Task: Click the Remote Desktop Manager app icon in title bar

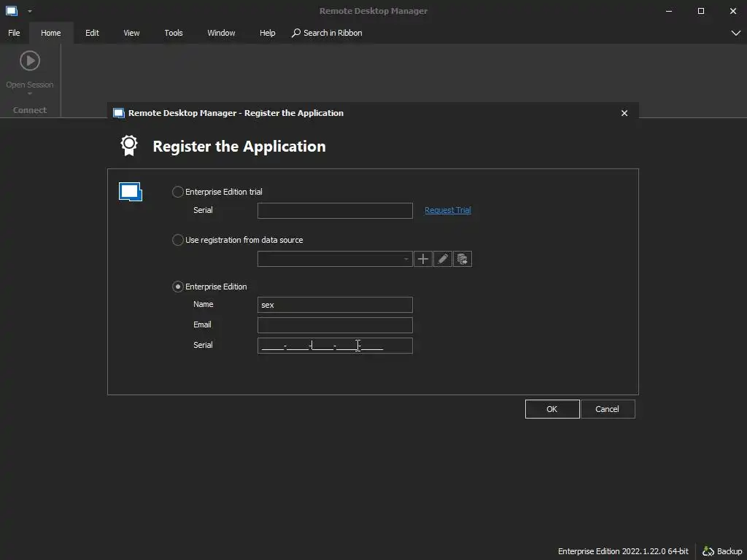Action: point(12,10)
